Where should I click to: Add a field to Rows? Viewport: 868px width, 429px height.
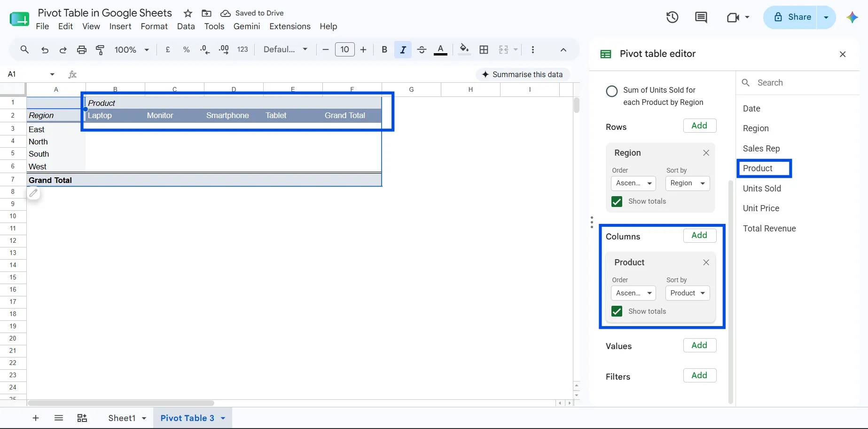(x=699, y=126)
